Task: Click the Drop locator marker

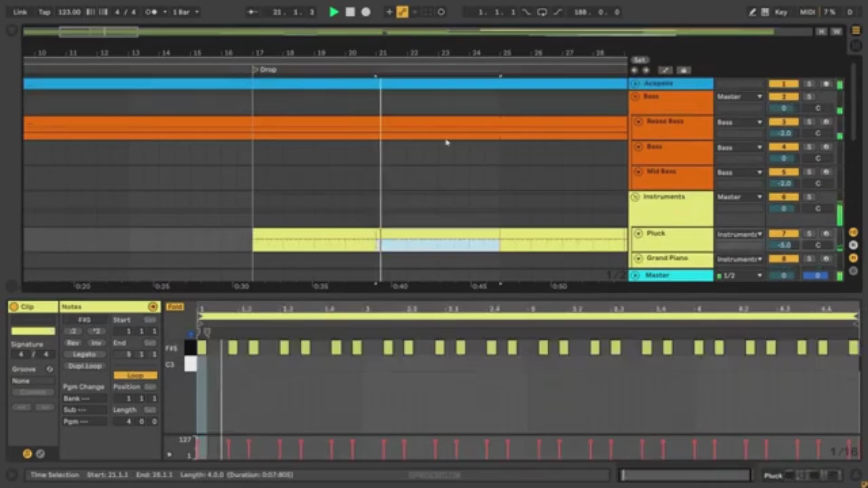Action: pos(255,70)
